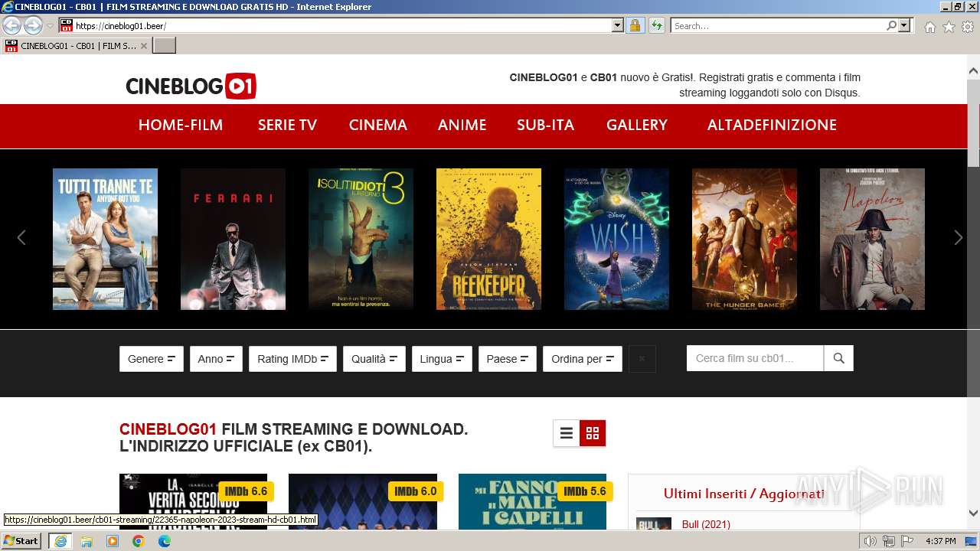Launch Edge from the taskbar
The height and width of the screenshot is (551, 980).
(165, 541)
